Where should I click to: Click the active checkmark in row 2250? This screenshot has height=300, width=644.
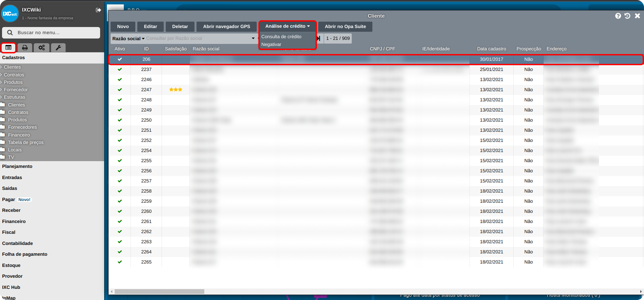[x=120, y=120]
